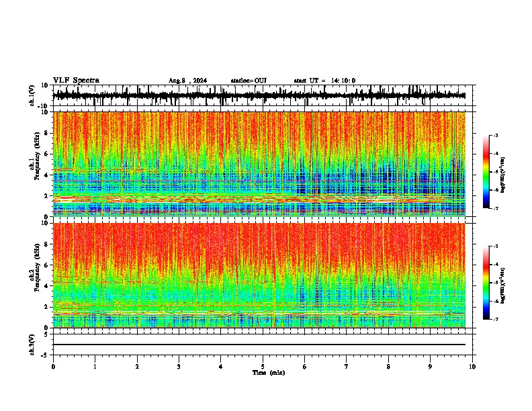Screen dimensions: 532x411
Task: Click the 'start UT = 14:10:0' text
Action: 324,81
